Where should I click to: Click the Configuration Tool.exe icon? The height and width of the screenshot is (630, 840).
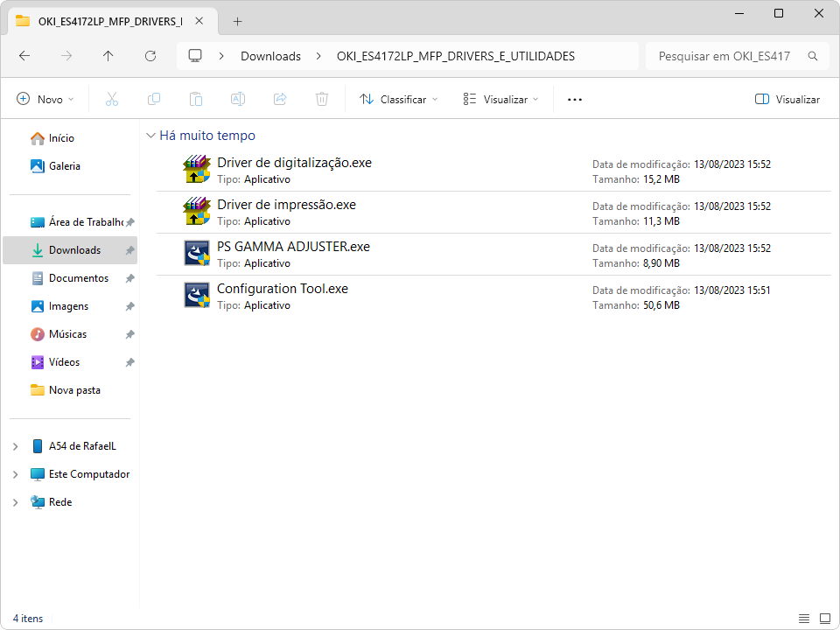click(197, 295)
